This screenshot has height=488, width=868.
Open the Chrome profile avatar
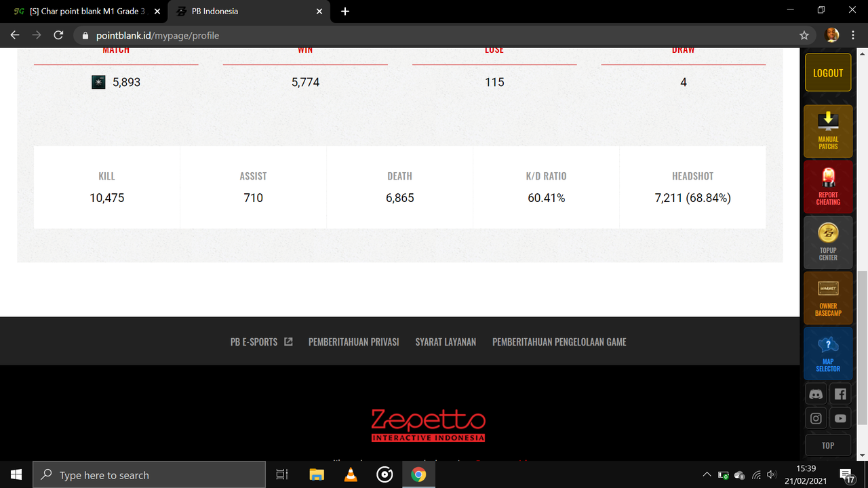click(x=832, y=35)
